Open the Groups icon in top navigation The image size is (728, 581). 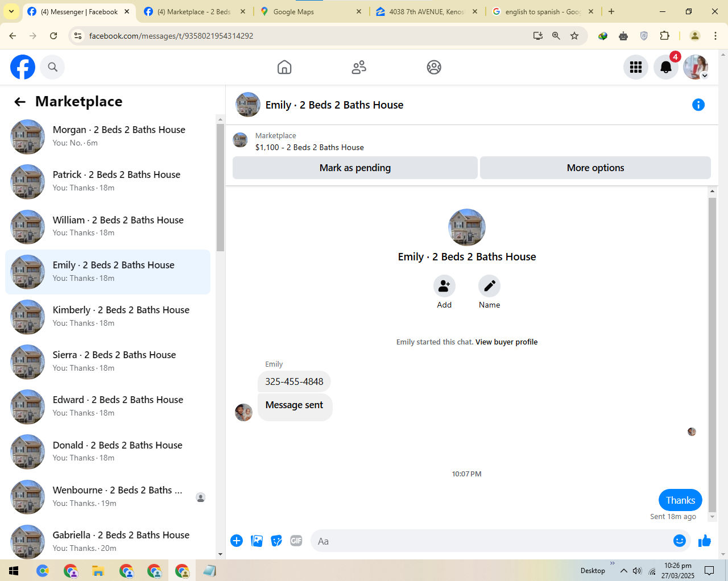[434, 67]
